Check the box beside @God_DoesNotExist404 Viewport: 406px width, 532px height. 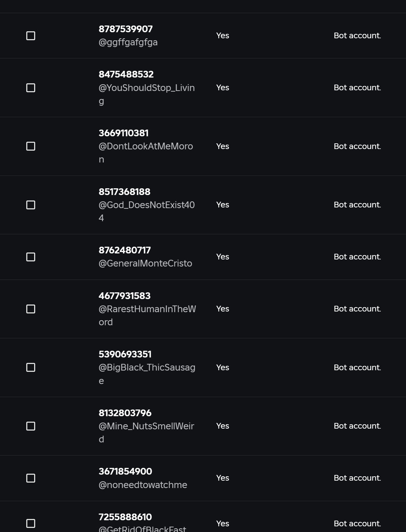point(31,205)
